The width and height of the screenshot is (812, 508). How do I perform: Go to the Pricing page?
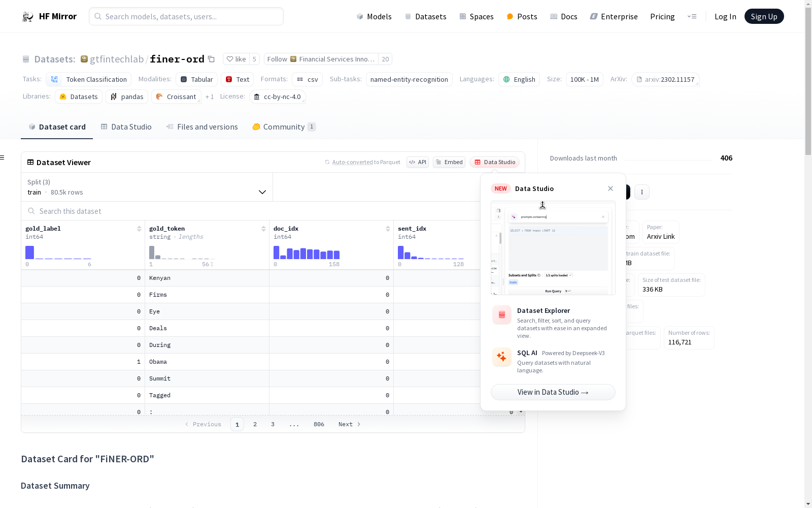(662, 17)
